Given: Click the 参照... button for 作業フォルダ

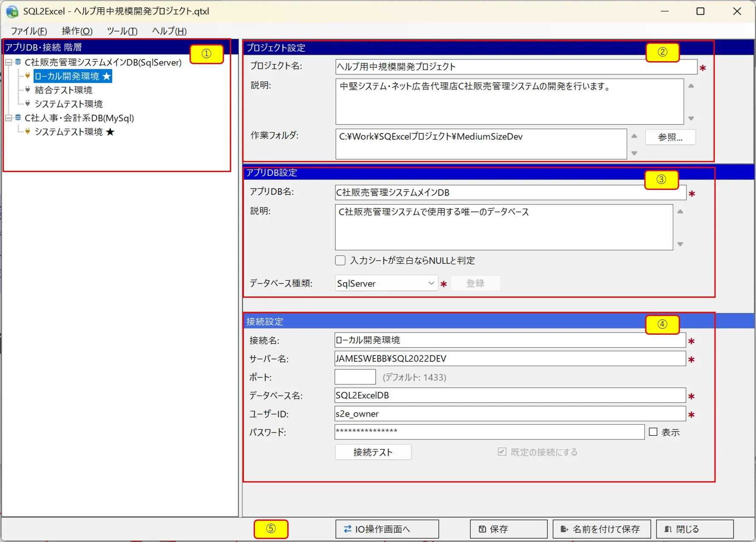Looking at the screenshot, I should tap(670, 137).
